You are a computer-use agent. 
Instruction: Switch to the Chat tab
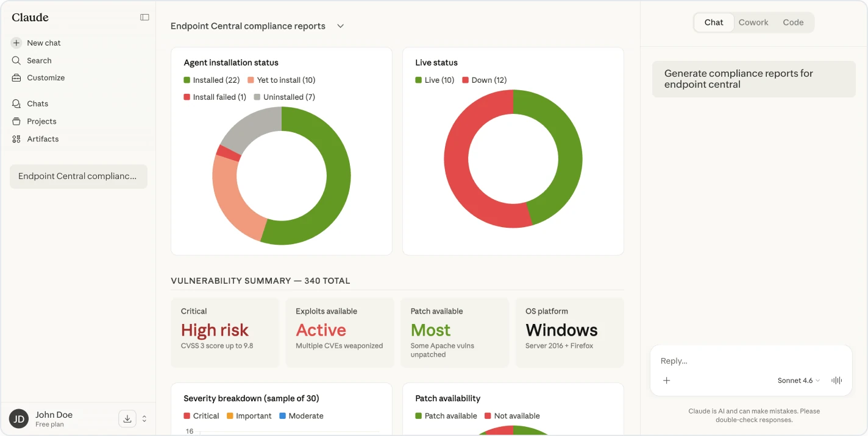click(714, 23)
